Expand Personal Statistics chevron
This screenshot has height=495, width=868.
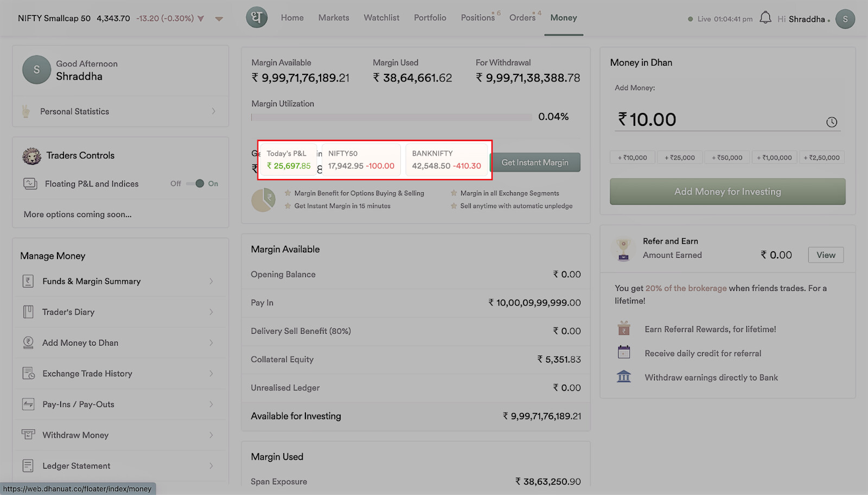point(214,111)
